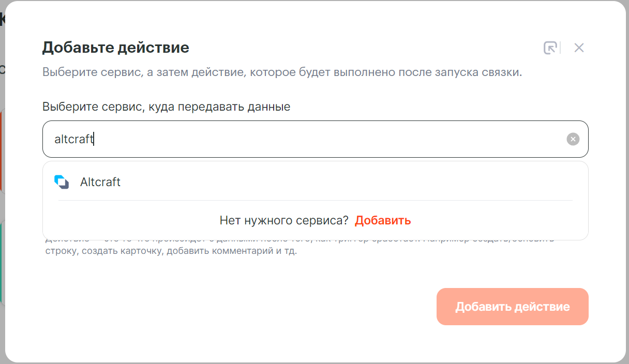Click the Добавить действие button
629x364 pixels.
513,307
